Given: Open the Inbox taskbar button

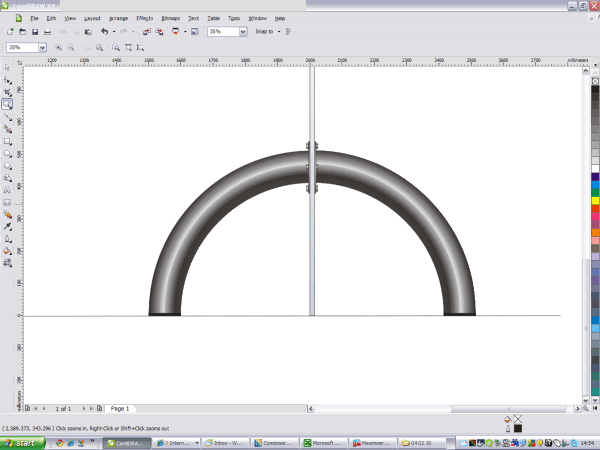Looking at the screenshot, I should [228, 442].
